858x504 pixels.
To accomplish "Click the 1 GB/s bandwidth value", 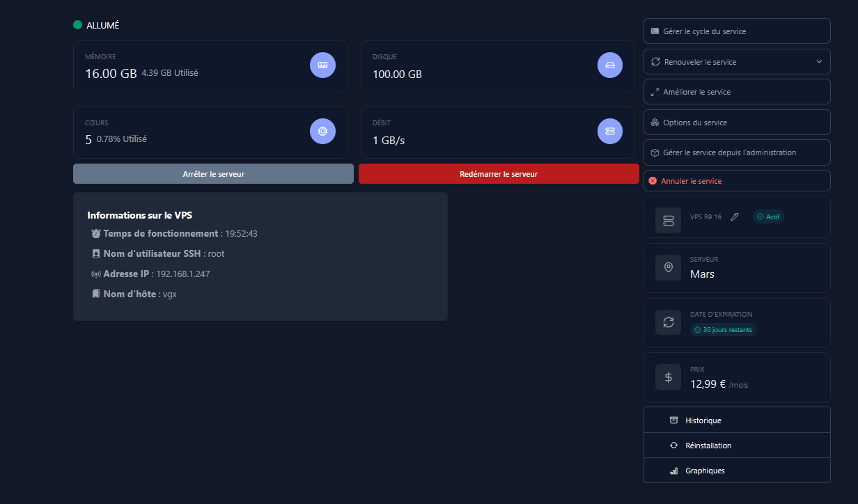I will point(389,141).
